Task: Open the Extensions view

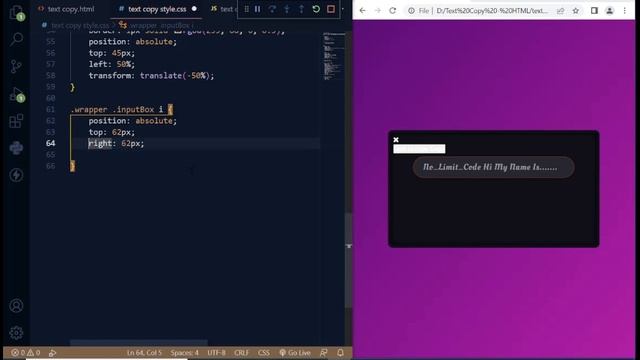Action: coord(16,121)
